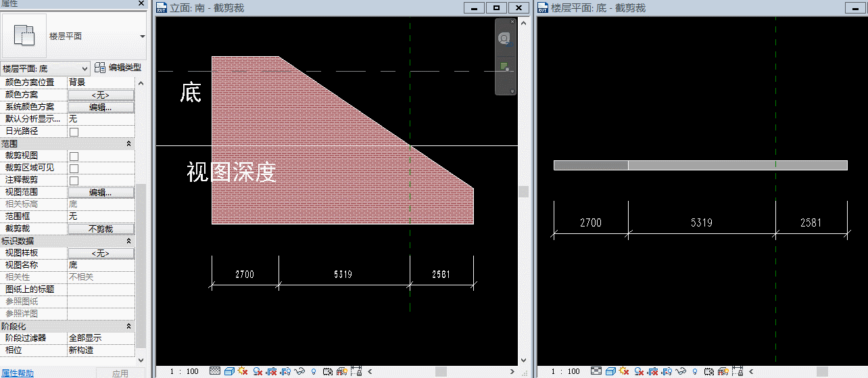Screen dimensions: 868x378
Task: Click visual style cube in elevation view
Action: [229, 371]
